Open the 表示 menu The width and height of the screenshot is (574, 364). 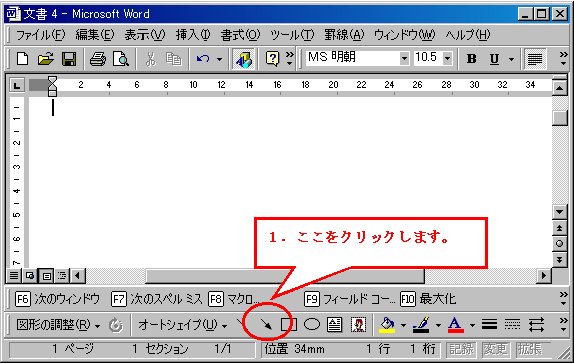(145, 35)
